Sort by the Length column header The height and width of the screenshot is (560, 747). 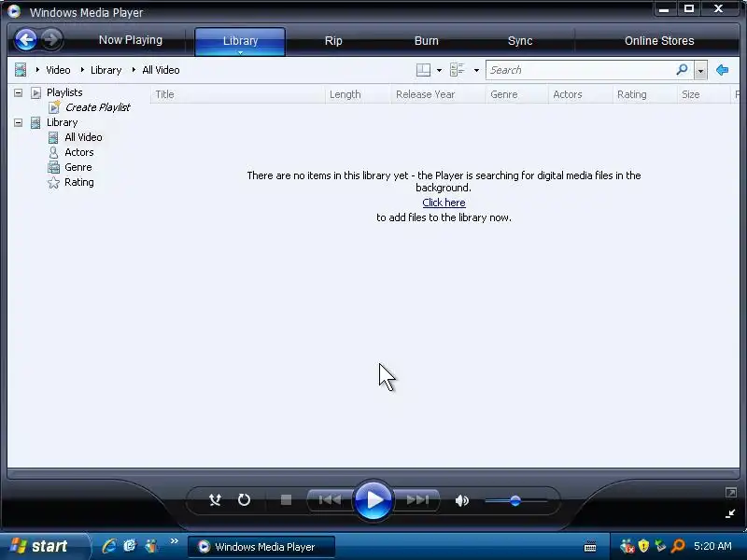click(x=359, y=94)
